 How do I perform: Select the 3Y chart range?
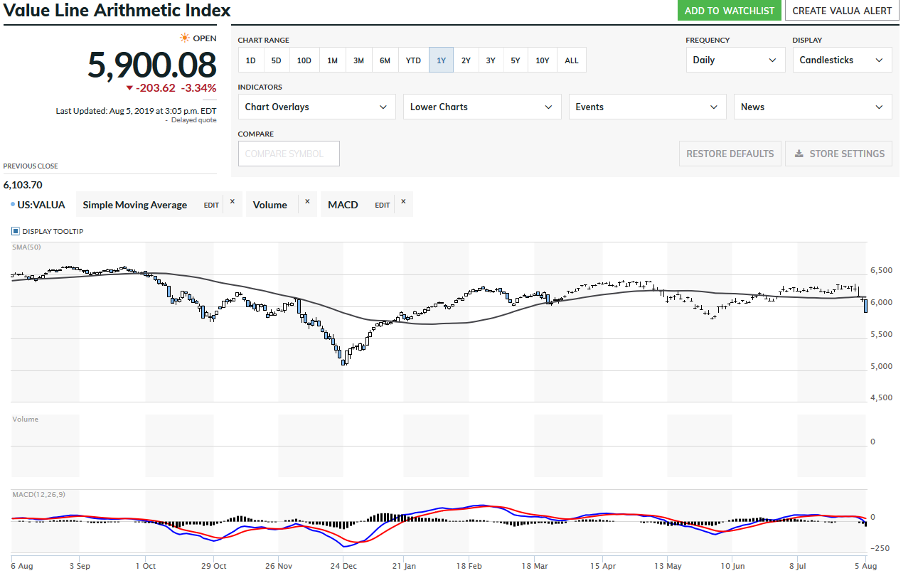tap(491, 60)
